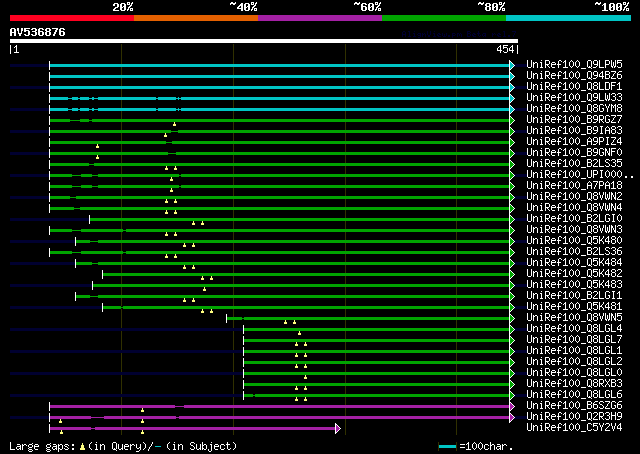Viewport: 640px width, 454px height.
Task: Click the UniRef100_Q8LGL0 label
Action: click(x=574, y=373)
